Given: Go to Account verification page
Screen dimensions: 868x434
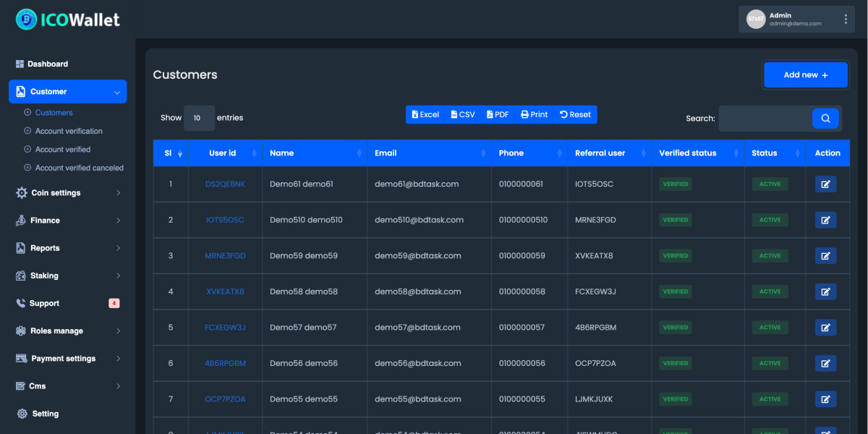Looking at the screenshot, I should pos(67,131).
